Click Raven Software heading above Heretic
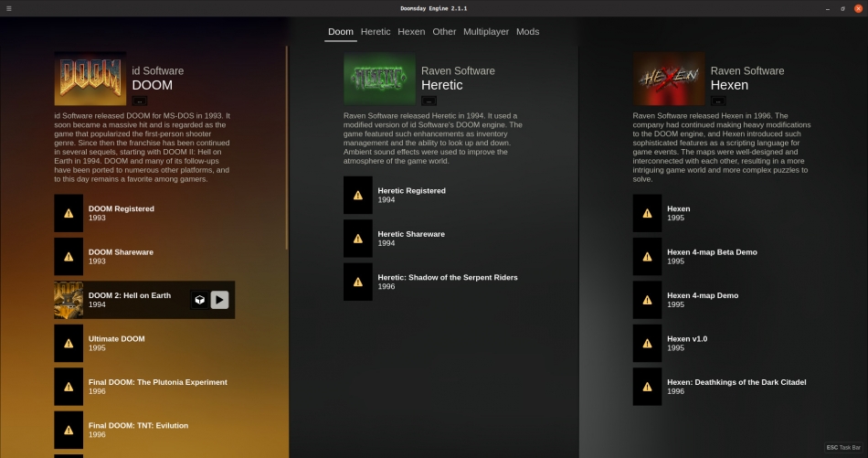Image resolution: width=868 pixels, height=458 pixels. [458, 71]
